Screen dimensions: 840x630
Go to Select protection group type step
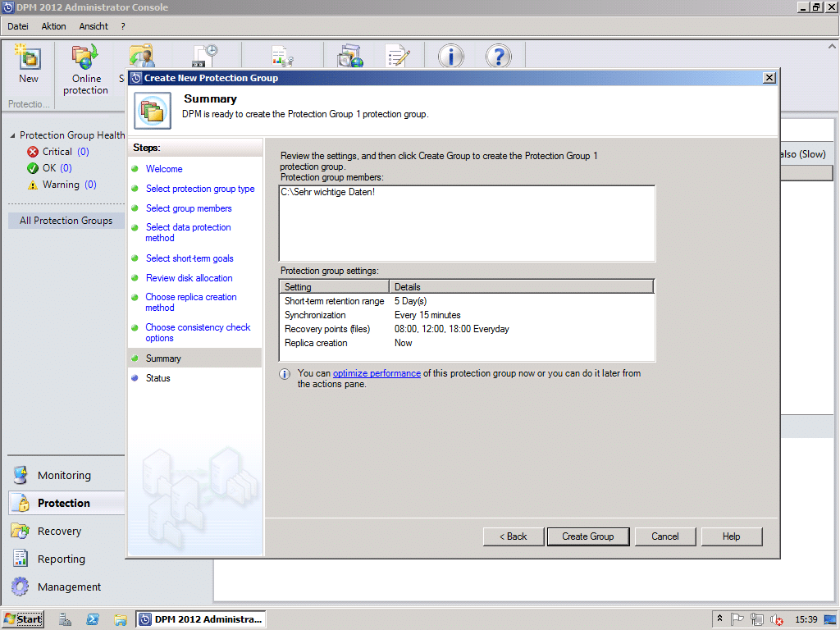coord(200,189)
